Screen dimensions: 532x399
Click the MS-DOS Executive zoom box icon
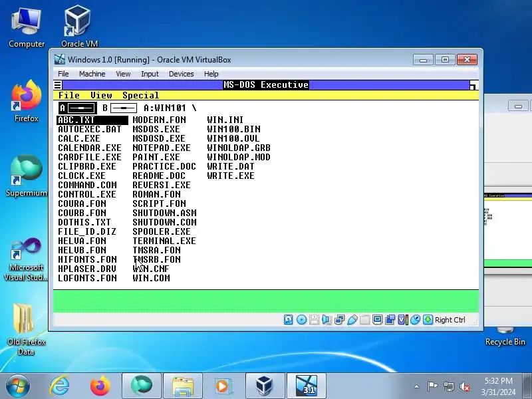pos(474,85)
